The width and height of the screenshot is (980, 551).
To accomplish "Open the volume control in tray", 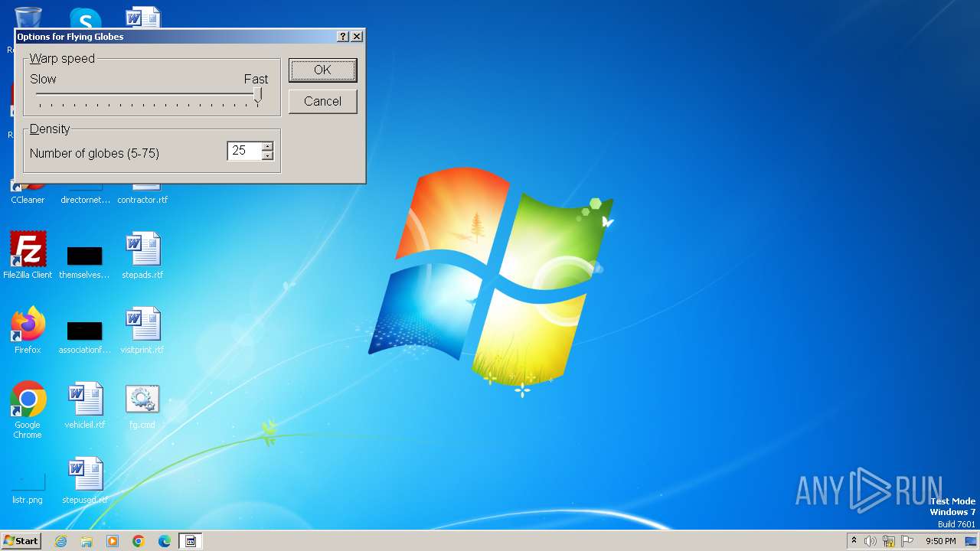I will tap(871, 541).
